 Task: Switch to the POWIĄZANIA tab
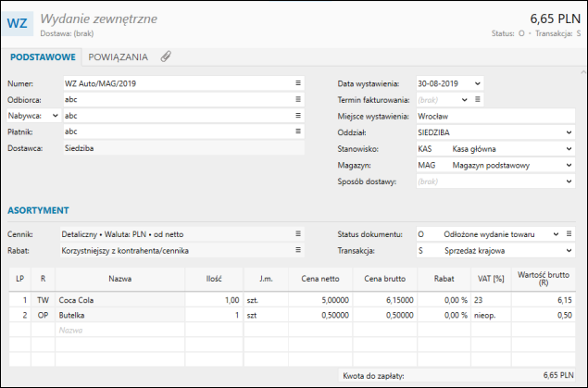pos(118,56)
